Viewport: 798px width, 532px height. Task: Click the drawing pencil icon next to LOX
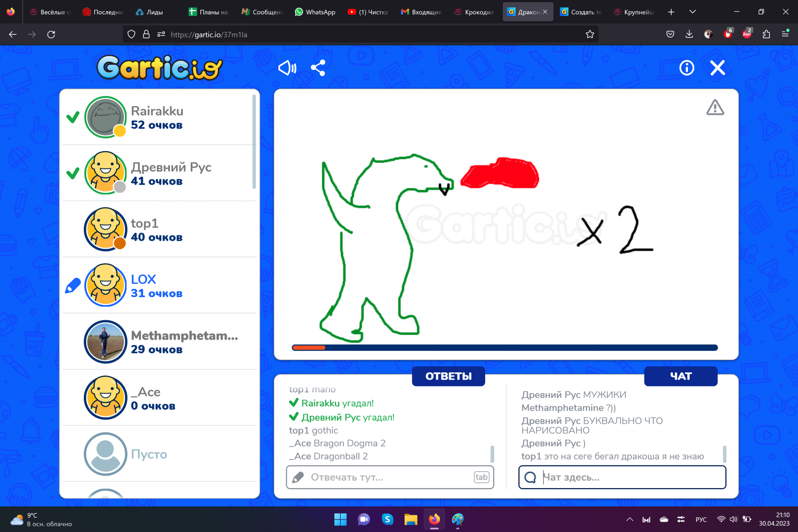pyautogui.click(x=73, y=286)
